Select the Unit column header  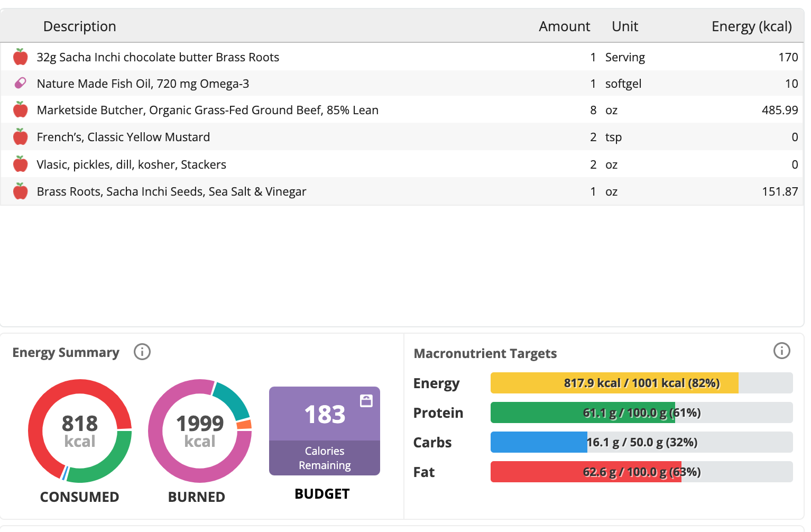[625, 26]
